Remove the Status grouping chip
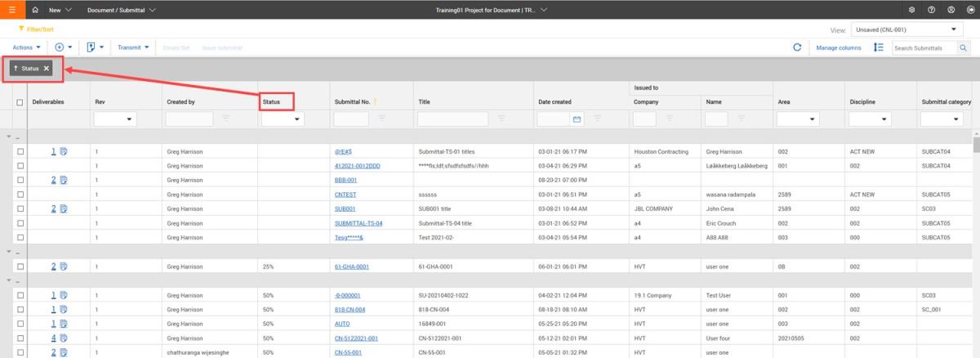The height and width of the screenshot is (358, 980). coord(47,69)
